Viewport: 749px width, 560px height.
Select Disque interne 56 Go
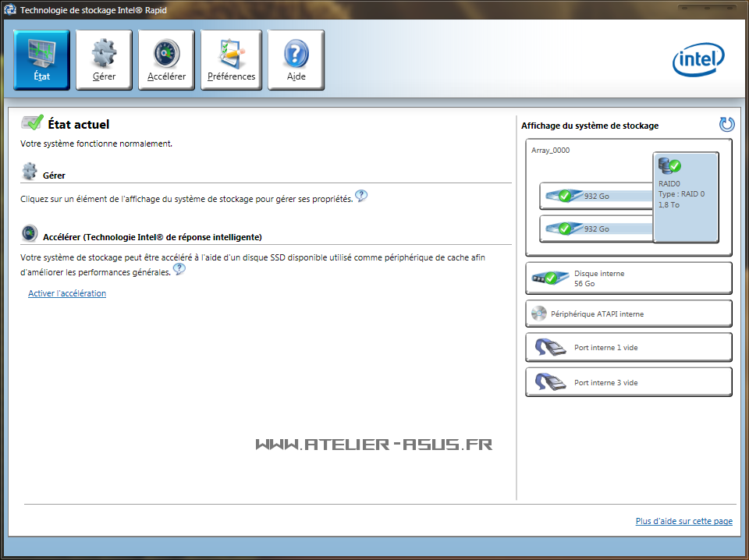coord(628,278)
